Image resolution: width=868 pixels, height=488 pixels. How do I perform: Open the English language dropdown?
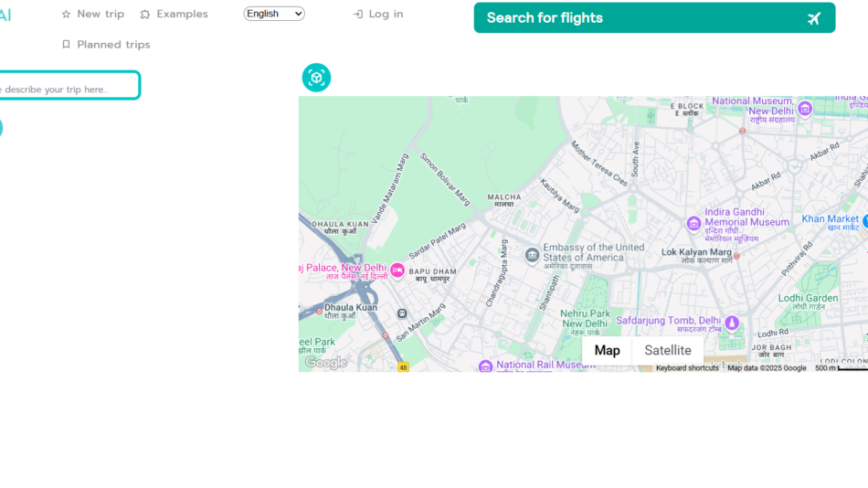tap(274, 14)
